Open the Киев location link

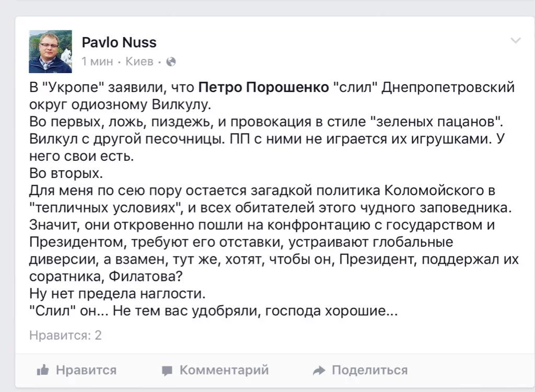[139, 62]
